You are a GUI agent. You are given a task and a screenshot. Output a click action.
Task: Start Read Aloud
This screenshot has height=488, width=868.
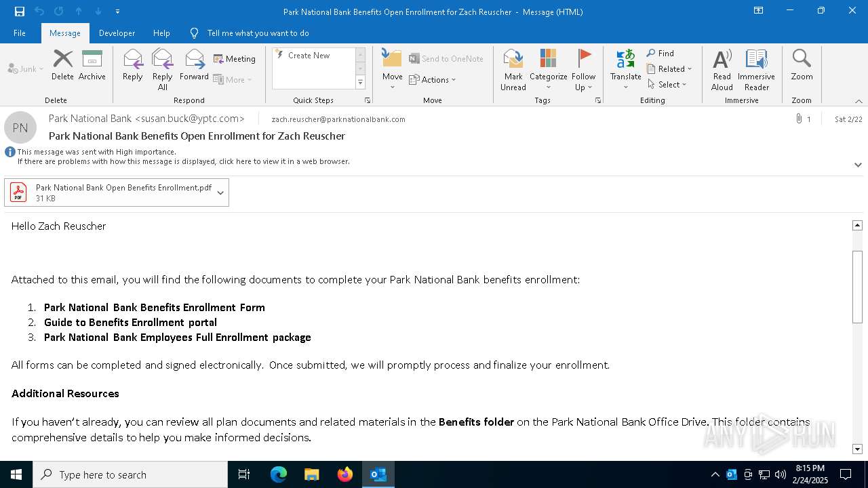click(x=722, y=70)
